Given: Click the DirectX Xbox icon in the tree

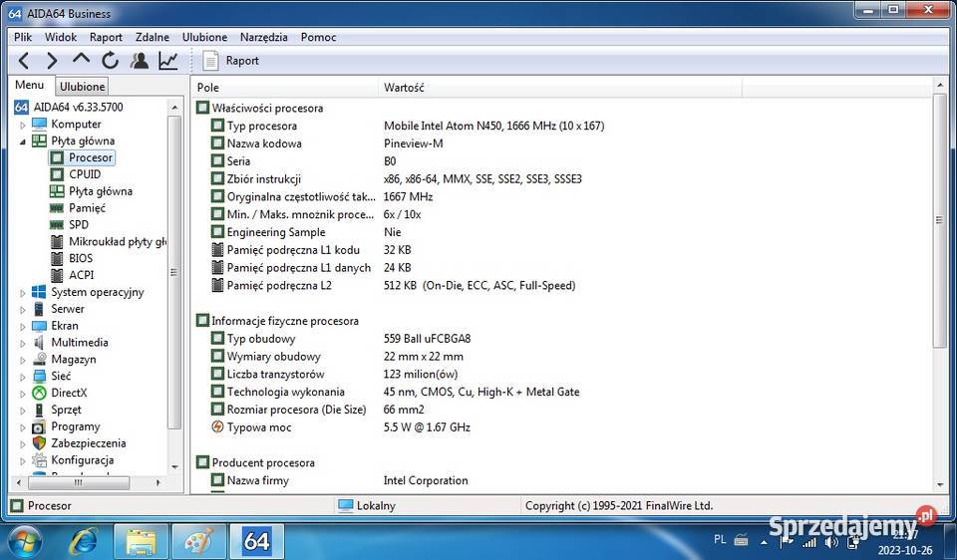Looking at the screenshot, I should 39,393.
